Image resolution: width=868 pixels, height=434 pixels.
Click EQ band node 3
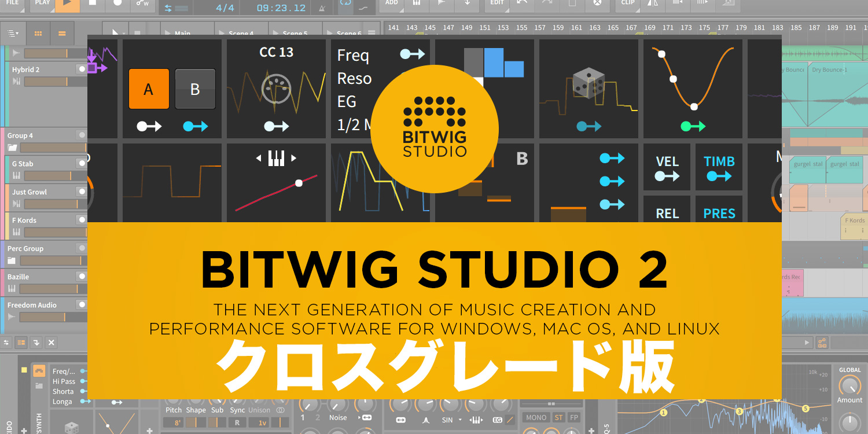pos(740,411)
